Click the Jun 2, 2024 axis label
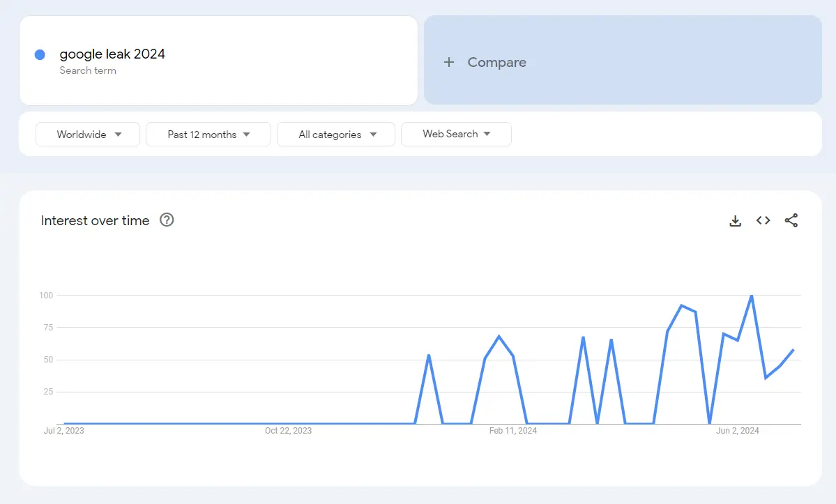 coord(738,431)
